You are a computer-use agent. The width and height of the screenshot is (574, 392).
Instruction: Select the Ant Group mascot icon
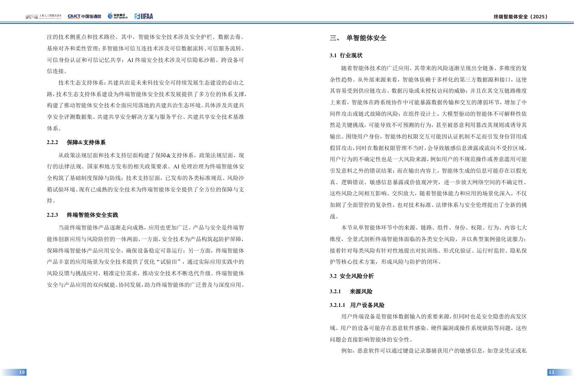pyautogui.click(x=110, y=16)
